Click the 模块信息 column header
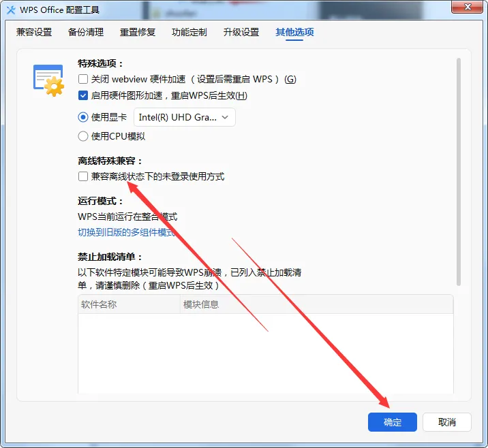 [317, 304]
